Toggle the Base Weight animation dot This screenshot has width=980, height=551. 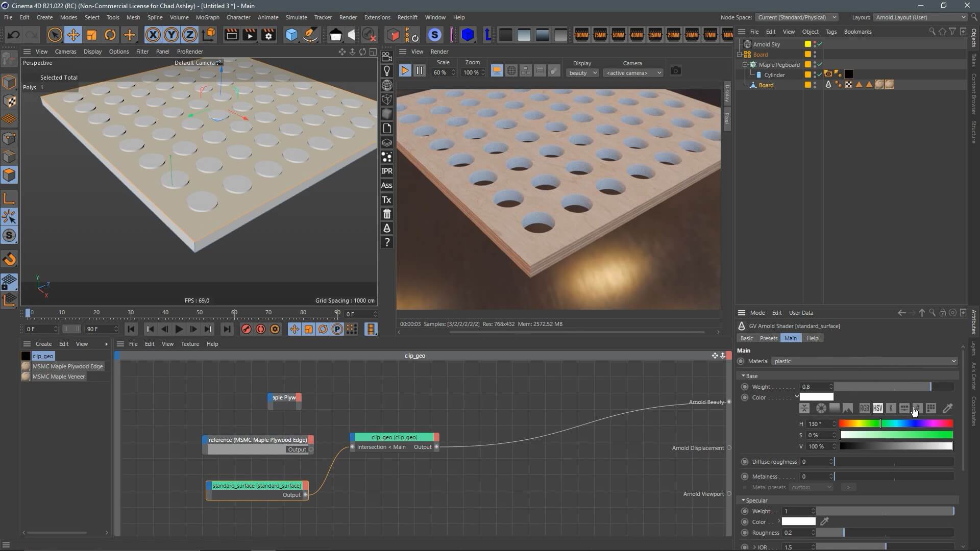[745, 387]
